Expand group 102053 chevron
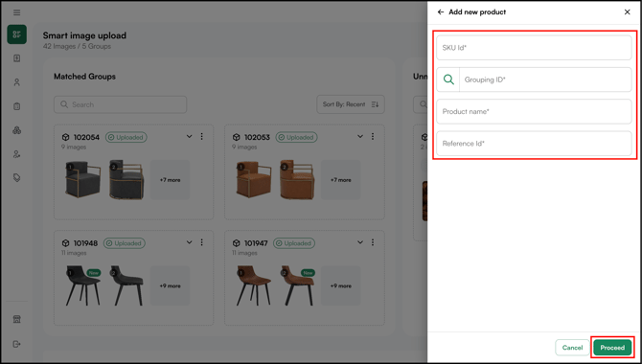642x364 pixels. pyautogui.click(x=360, y=136)
